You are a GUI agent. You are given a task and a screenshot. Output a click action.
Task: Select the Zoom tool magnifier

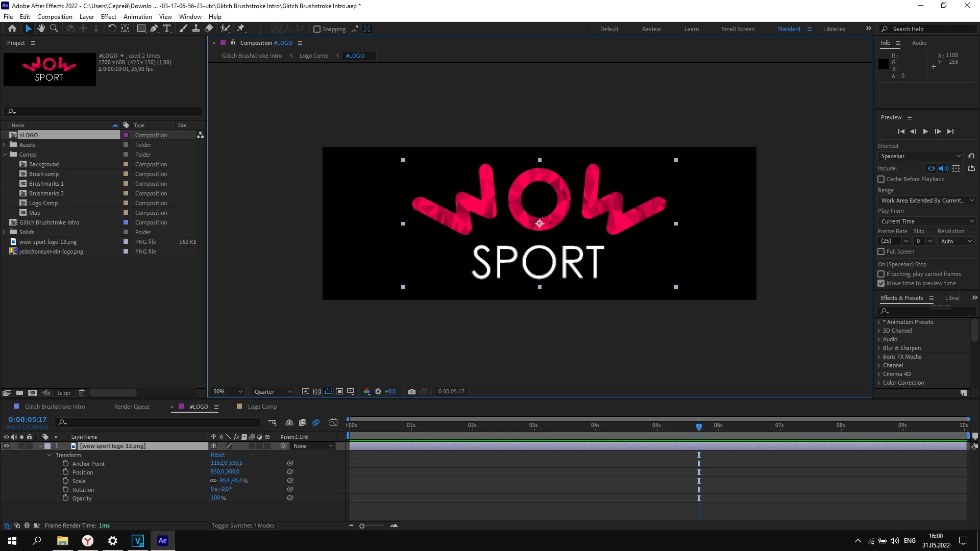(54, 29)
